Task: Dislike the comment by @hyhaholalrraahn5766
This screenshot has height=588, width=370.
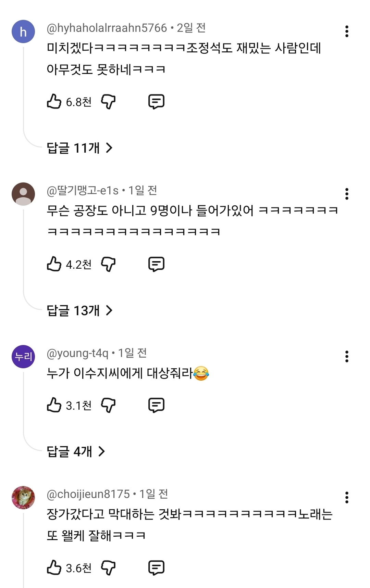Action: [108, 102]
